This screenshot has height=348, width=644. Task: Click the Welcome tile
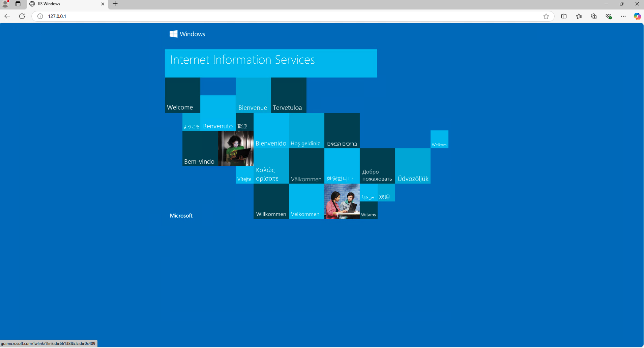[x=182, y=95]
